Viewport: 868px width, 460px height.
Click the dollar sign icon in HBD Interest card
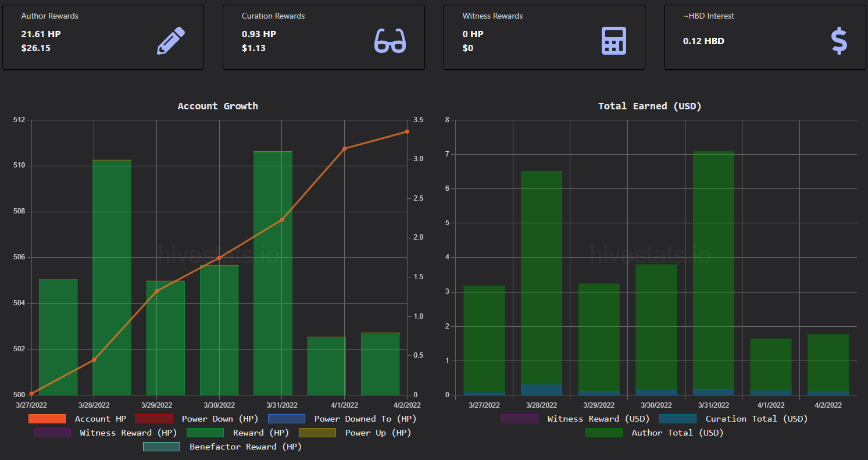pyautogui.click(x=838, y=41)
